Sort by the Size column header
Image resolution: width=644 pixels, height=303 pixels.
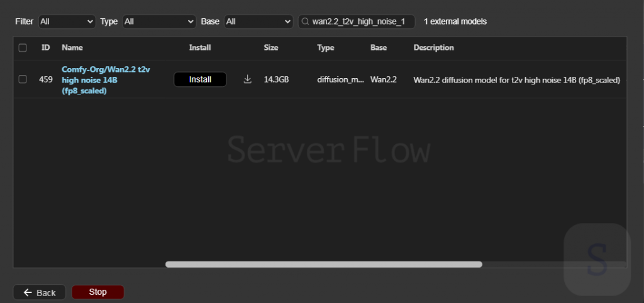click(271, 48)
